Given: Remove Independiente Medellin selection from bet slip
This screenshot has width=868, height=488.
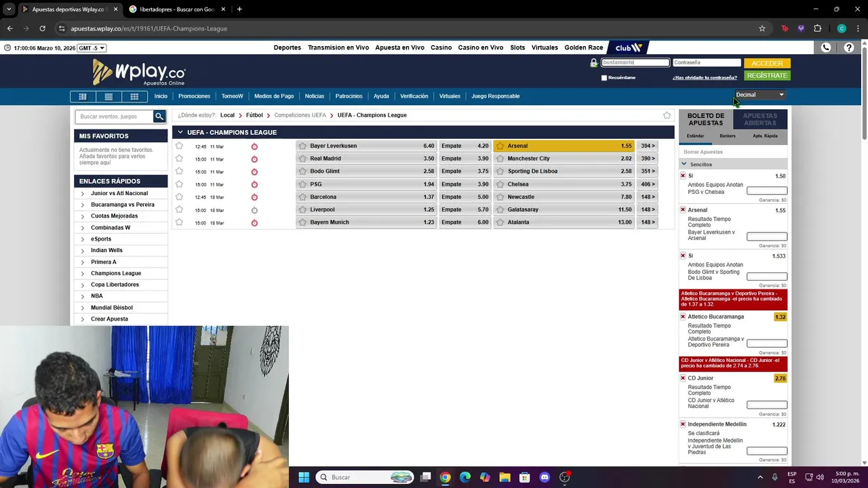Looking at the screenshot, I should coord(683,424).
